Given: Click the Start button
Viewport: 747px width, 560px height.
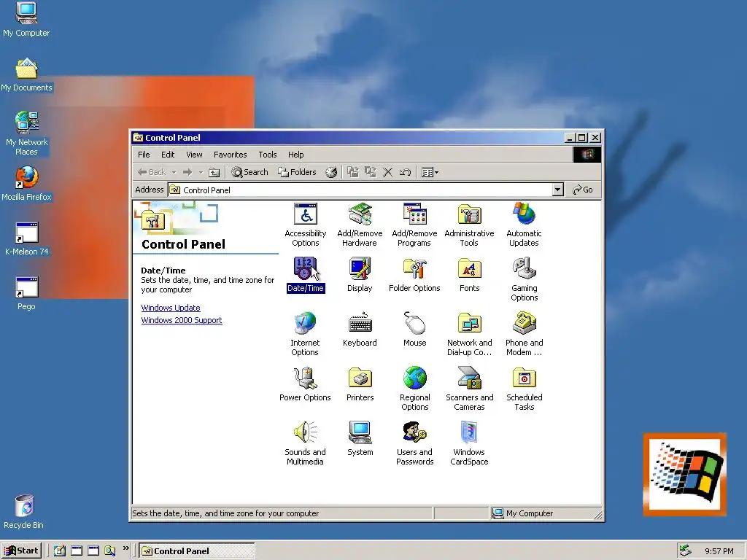Looking at the screenshot, I should coord(21,551).
